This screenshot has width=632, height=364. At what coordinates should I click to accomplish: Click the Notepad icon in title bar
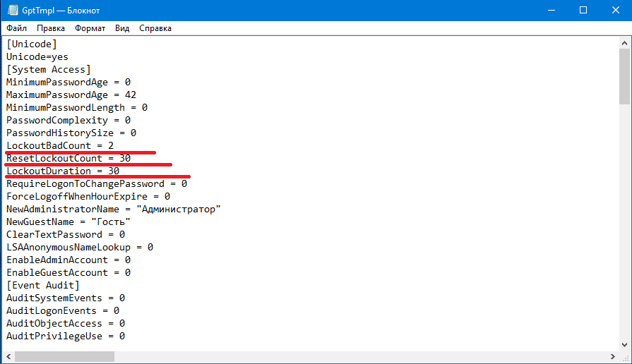pyautogui.click(x=12, y=10)
